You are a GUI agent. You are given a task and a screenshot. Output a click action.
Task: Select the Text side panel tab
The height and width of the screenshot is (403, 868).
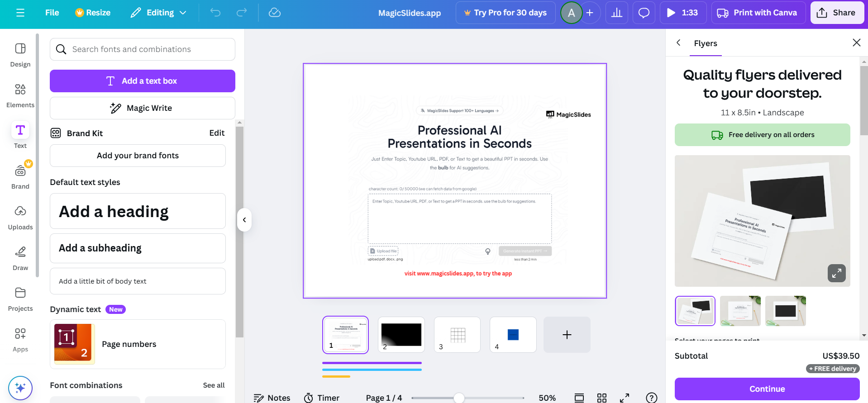(20, 135)
